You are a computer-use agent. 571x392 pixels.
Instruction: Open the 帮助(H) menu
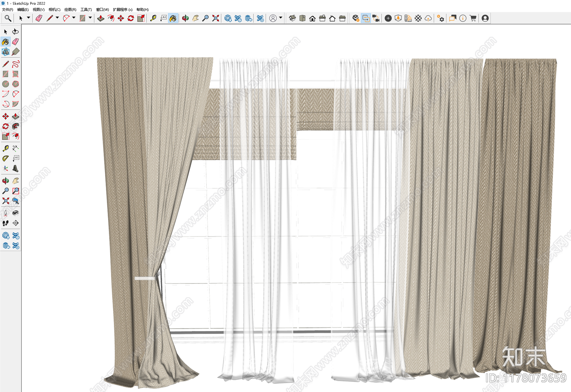pyautogui.click(x=142, y=10)
